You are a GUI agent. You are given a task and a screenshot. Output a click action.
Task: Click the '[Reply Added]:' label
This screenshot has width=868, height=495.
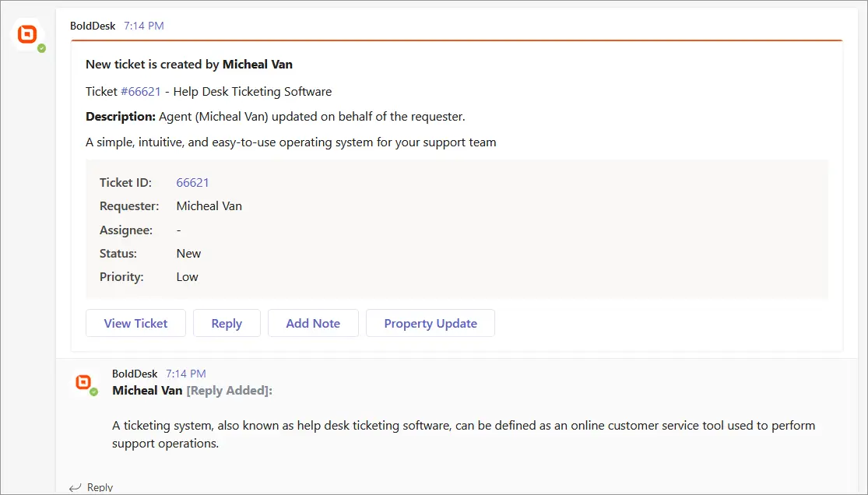click(x=229, y=391)
